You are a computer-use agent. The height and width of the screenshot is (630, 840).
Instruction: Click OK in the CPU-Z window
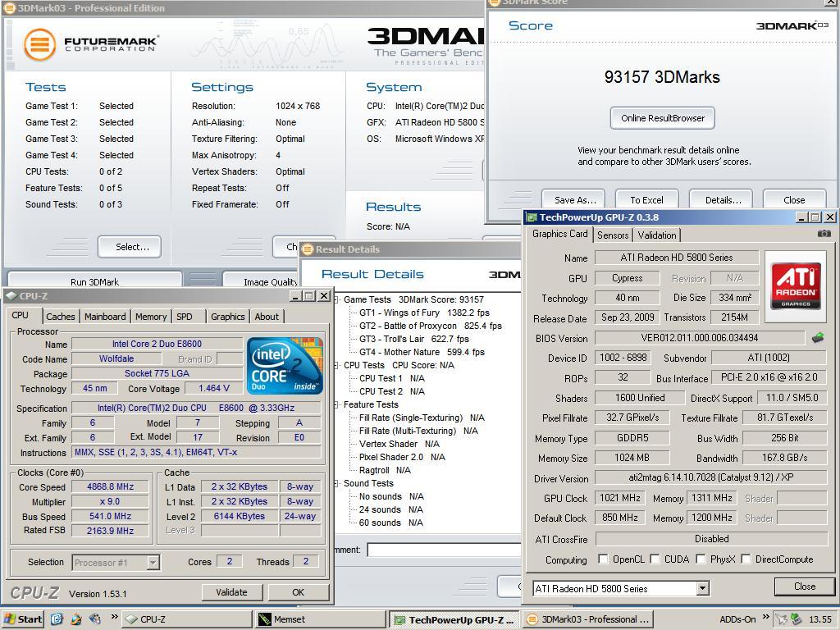(299, 592)
